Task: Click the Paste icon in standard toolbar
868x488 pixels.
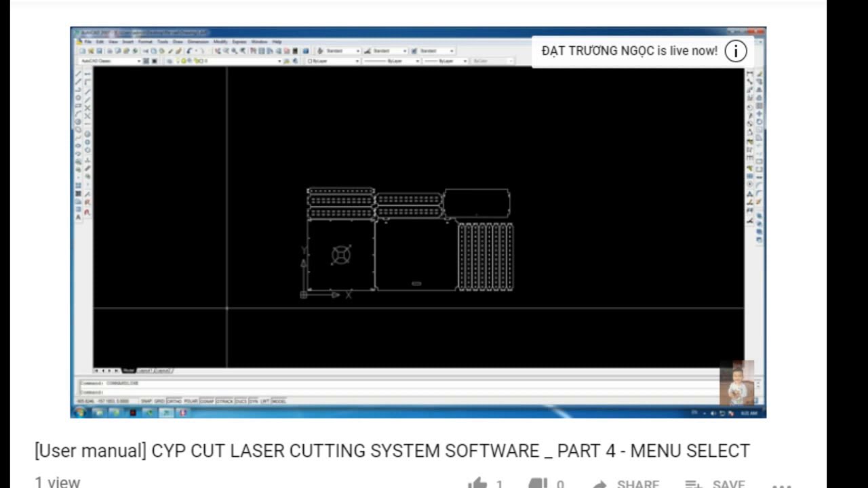Action: 162,51
